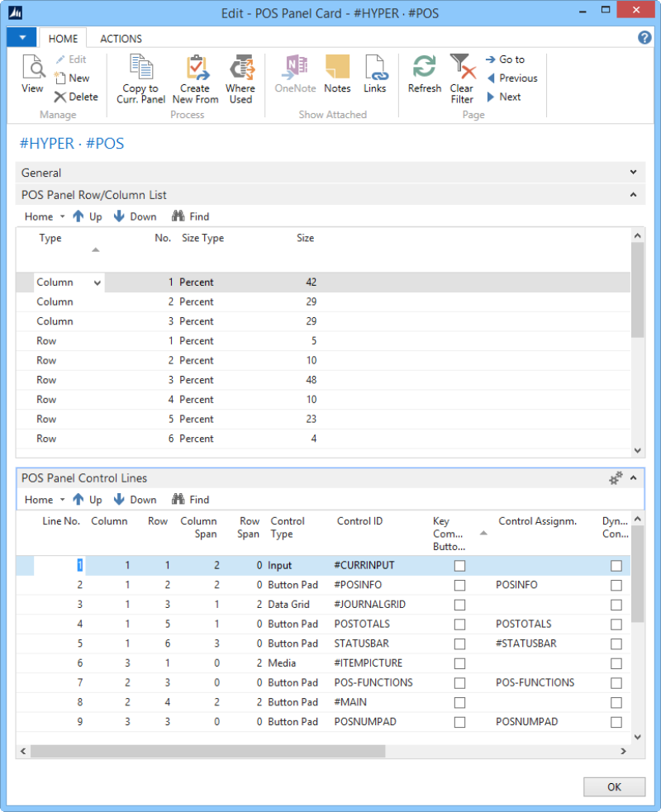Sort by Type column header
The height and width of the screenshot is (812, 661).
(x=50, y=238)
